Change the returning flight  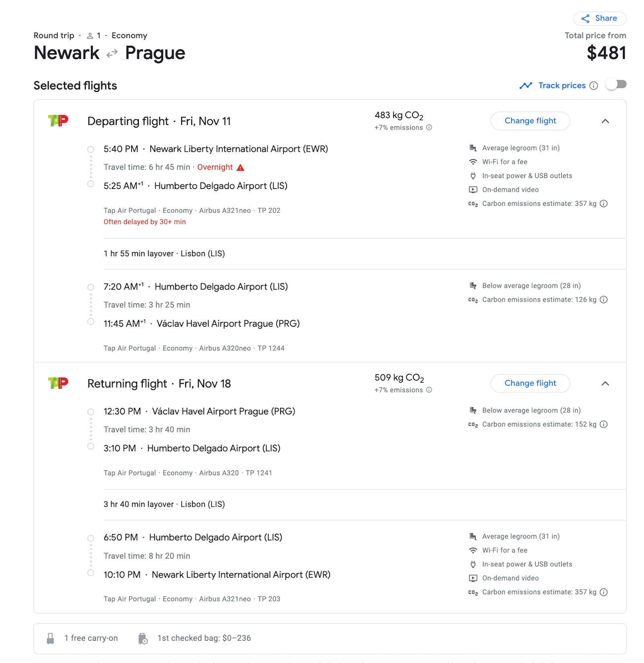[530, 383]
